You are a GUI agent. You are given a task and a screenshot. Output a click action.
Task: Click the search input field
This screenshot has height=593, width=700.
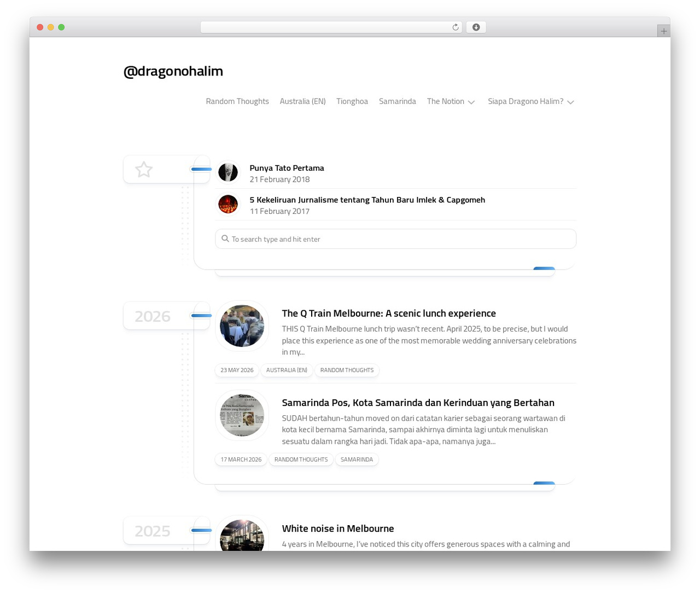[395, 239]
